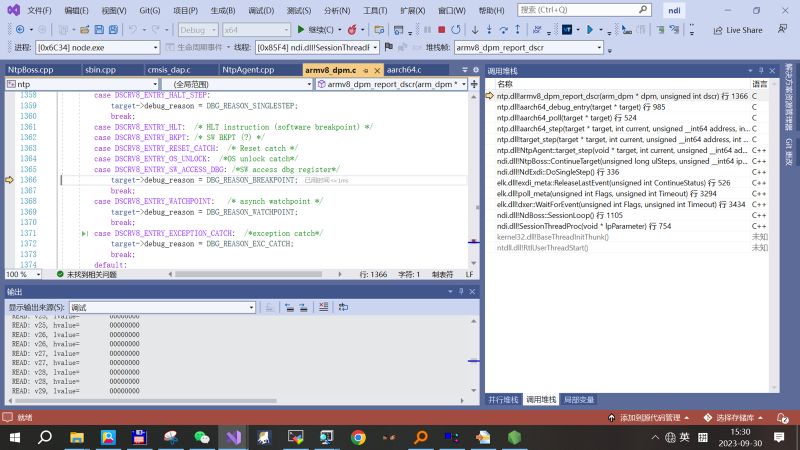
Task: Save the current file
Action: tap(99, 30)
